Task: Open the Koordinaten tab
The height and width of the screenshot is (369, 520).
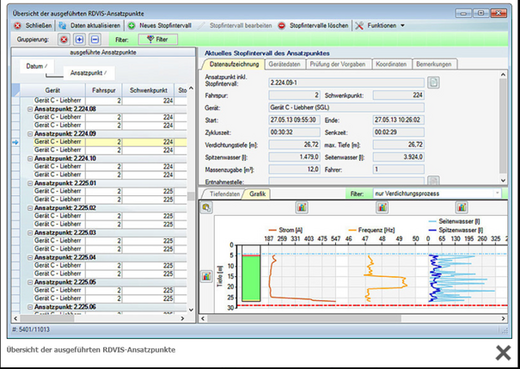Action: (391, 64)
